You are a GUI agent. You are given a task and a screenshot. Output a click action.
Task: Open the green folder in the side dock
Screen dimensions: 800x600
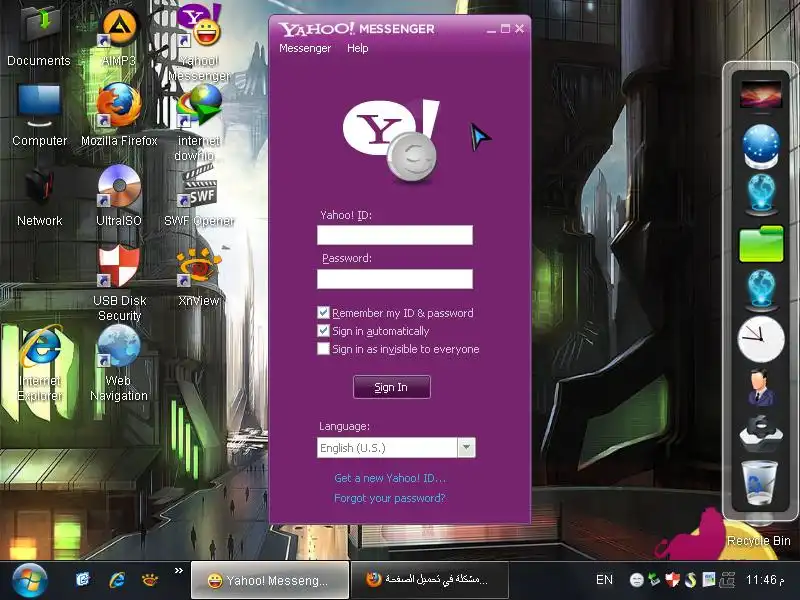(x=761, y=244)
